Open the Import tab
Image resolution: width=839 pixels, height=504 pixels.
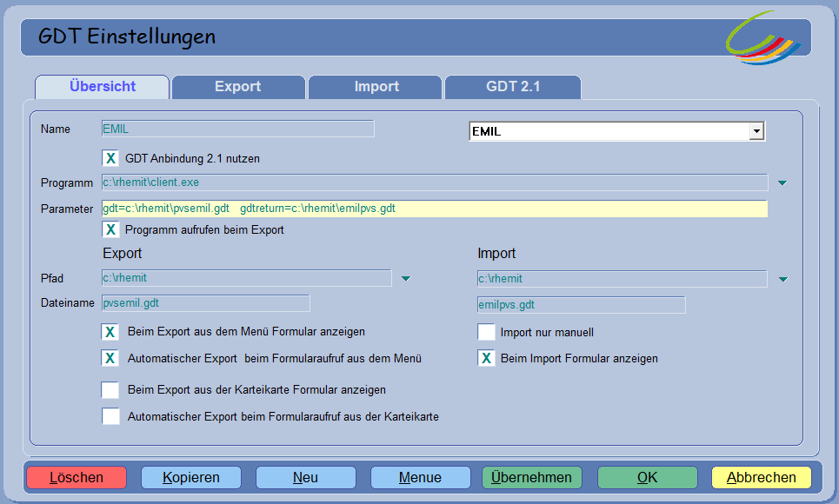(376, 87)
